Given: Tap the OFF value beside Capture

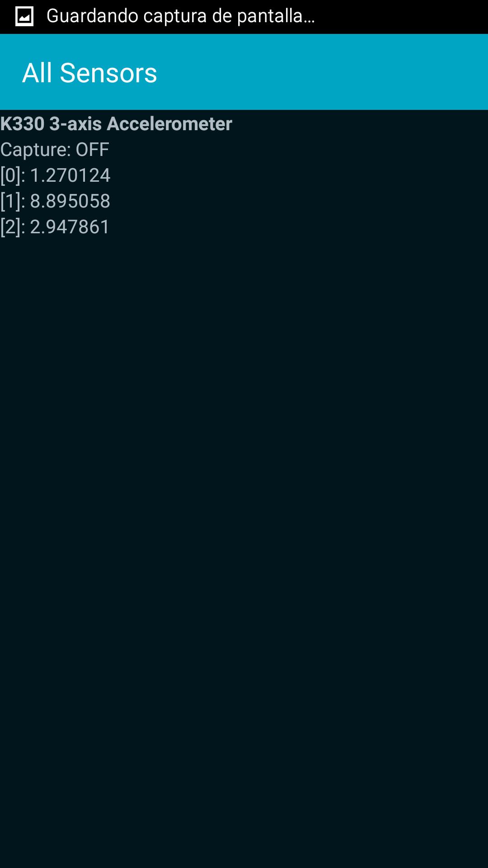Looking at the screenshot, I should 92,150.
